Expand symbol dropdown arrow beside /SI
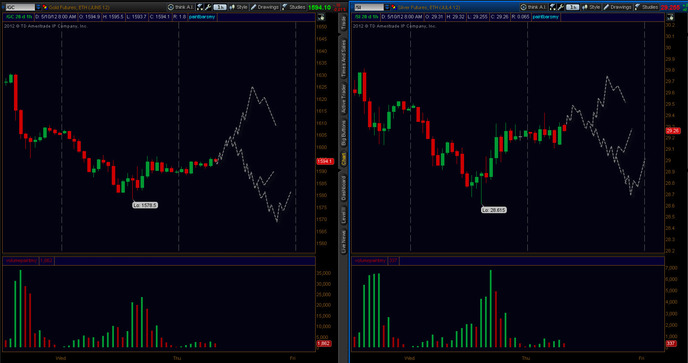The image size is (688, 363). click(387, 7)
